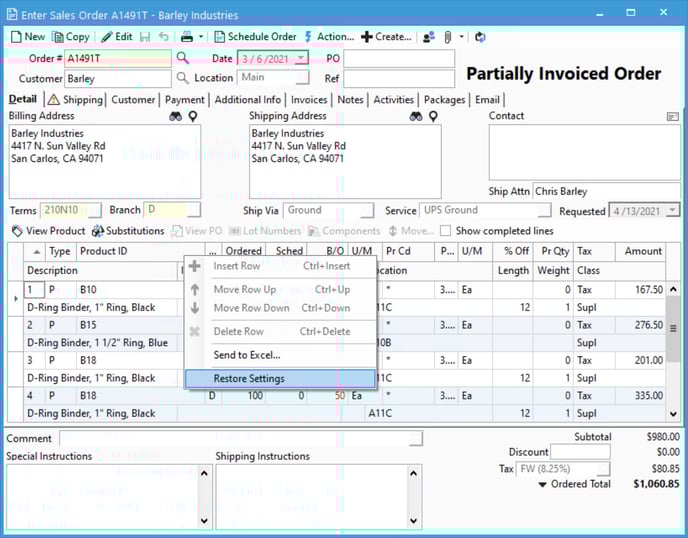688x538 pixels.
Task: Choose Send to Excel... menu item
Action: (x=280, y=355)
